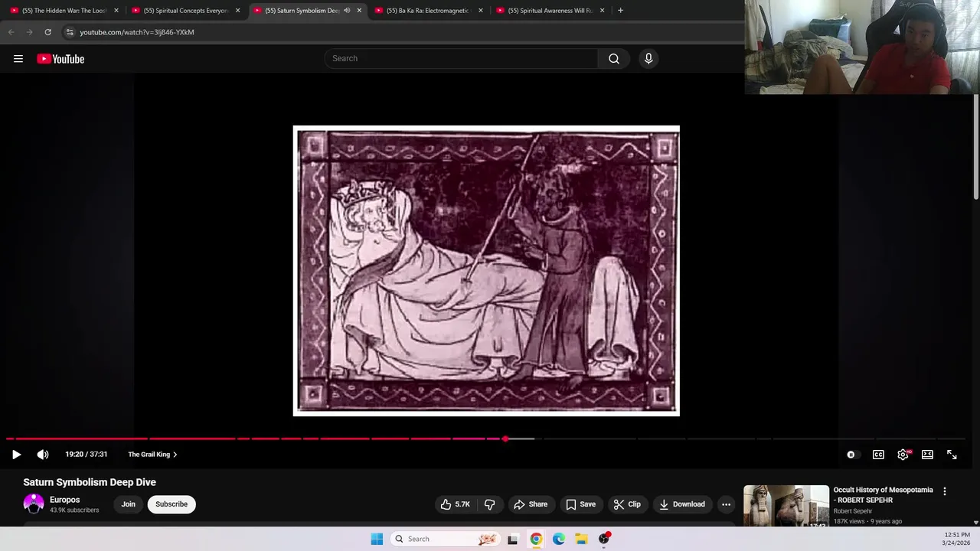
Task: Mute the video with the speaker icon
Action: click(43, 455)
